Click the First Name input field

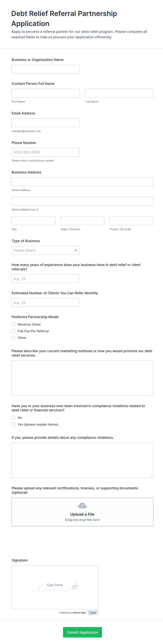[x=45, y=93]
